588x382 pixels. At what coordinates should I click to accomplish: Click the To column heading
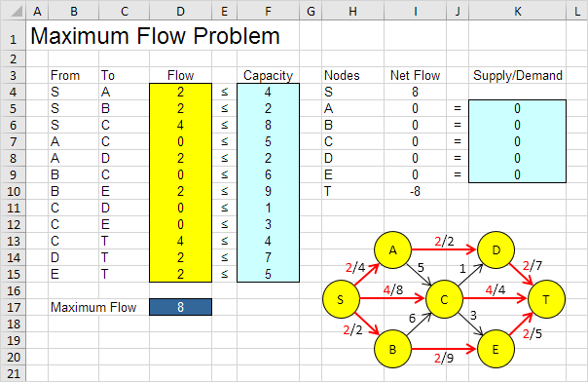click(x=108, y=75)
